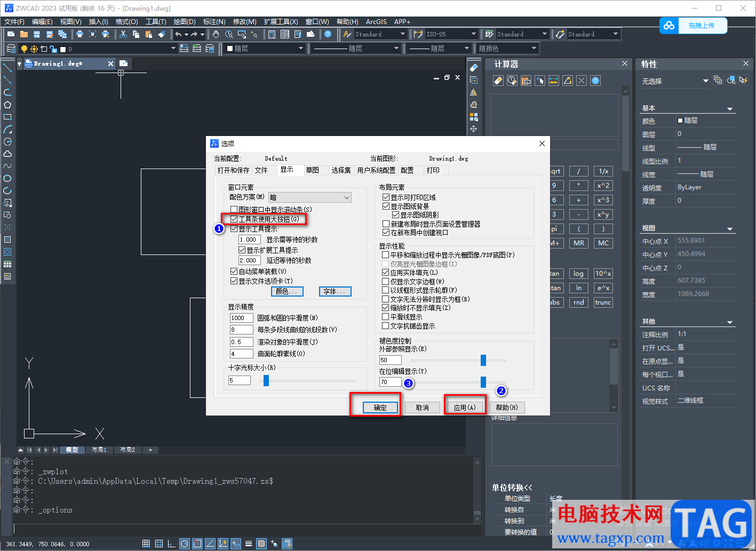Open the Layer Properties Manager icon
Image resolution: width=756 pixels, height=551 pixels.
pyautogui.click(x=11, y=49)
